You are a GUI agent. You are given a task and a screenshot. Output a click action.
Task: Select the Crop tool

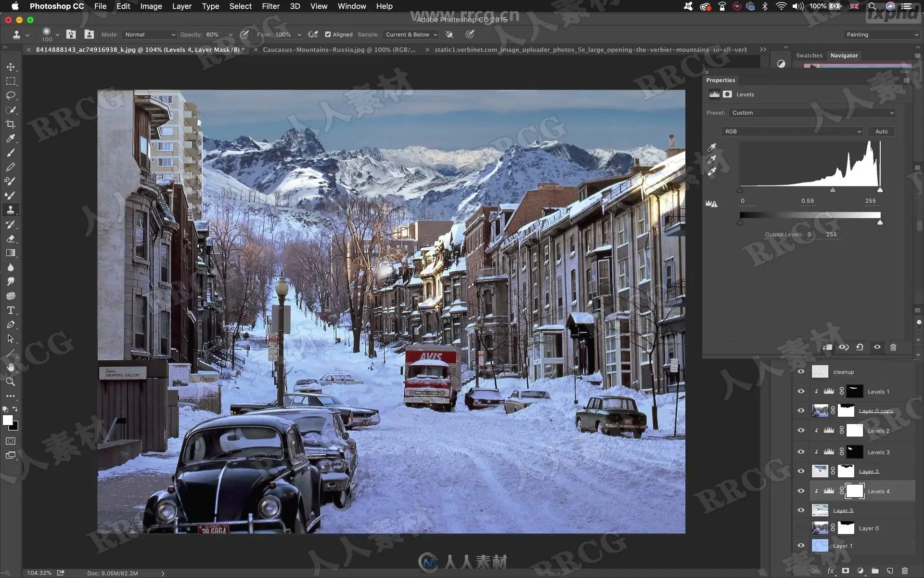click(11, 124)
